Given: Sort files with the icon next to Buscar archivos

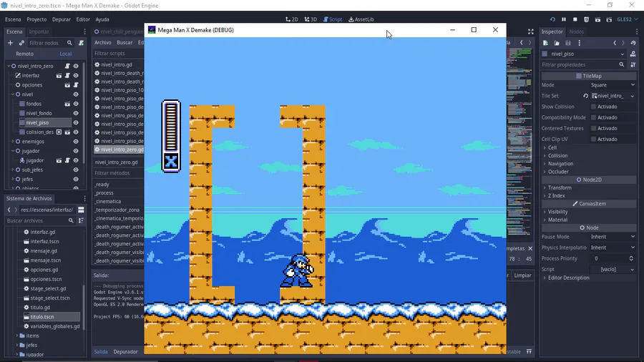Looking at the screenshot, I should 81,221.
